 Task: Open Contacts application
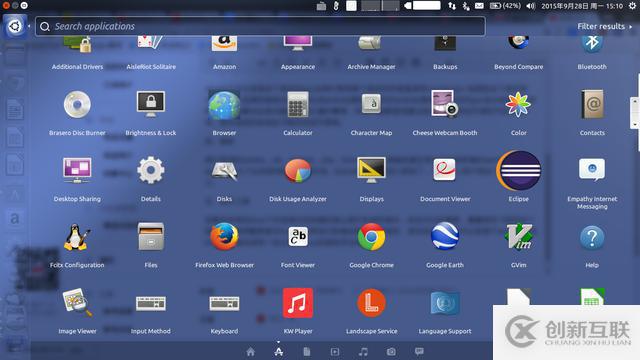coord(592,104)
